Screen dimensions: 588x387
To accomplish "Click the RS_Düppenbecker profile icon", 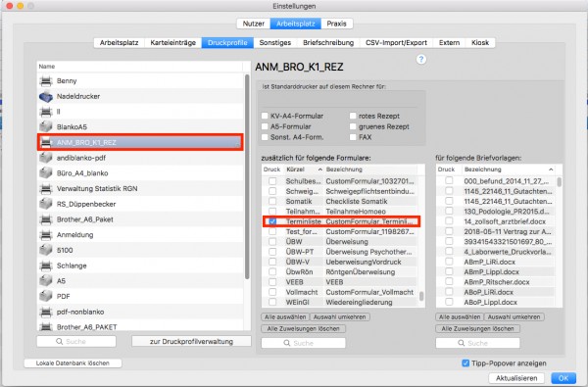I will point(46,204).
